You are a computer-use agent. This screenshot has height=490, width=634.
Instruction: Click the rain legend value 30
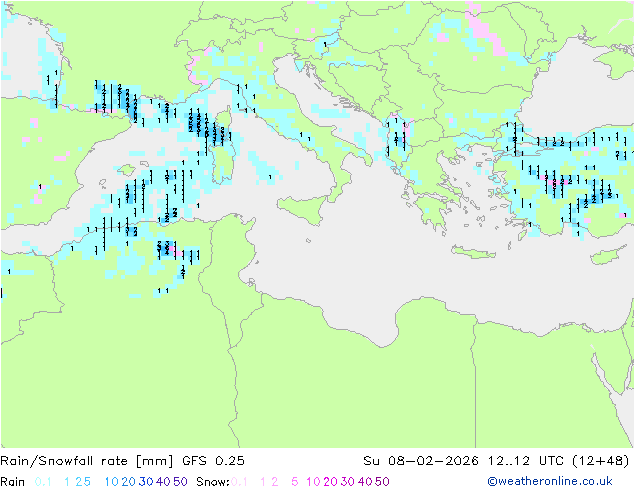(x=146, y=482)
